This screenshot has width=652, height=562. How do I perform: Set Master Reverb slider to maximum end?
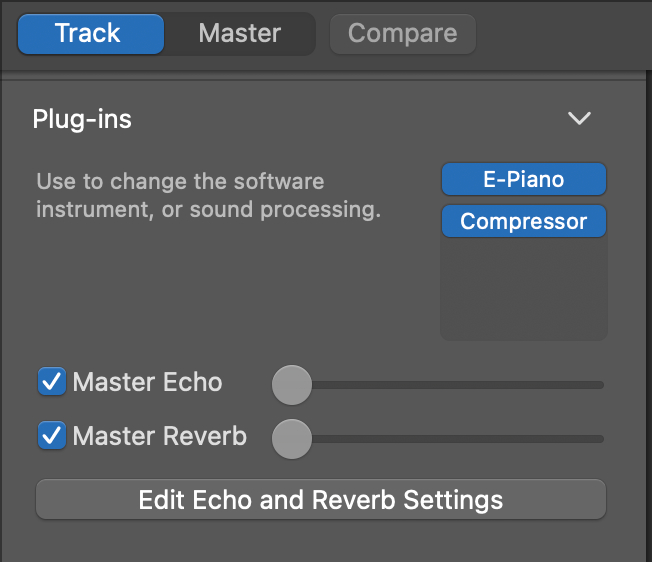click(601, 439)
